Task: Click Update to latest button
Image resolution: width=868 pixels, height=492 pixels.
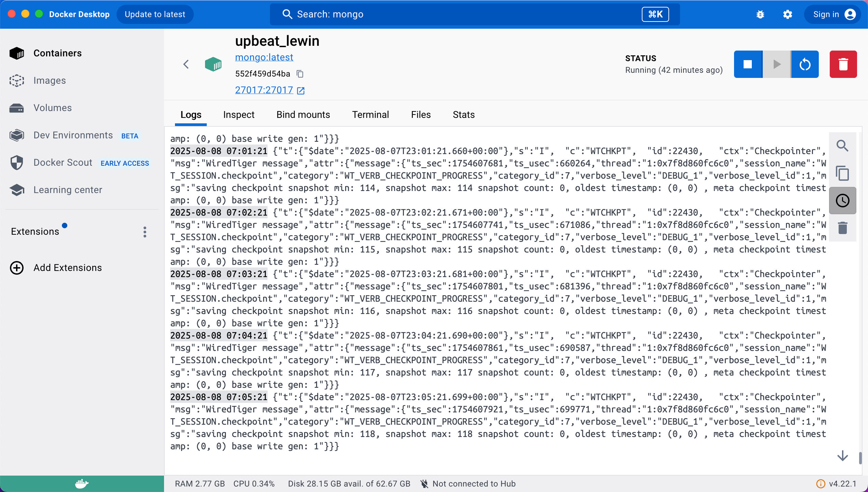Action: tap(155, 14)
